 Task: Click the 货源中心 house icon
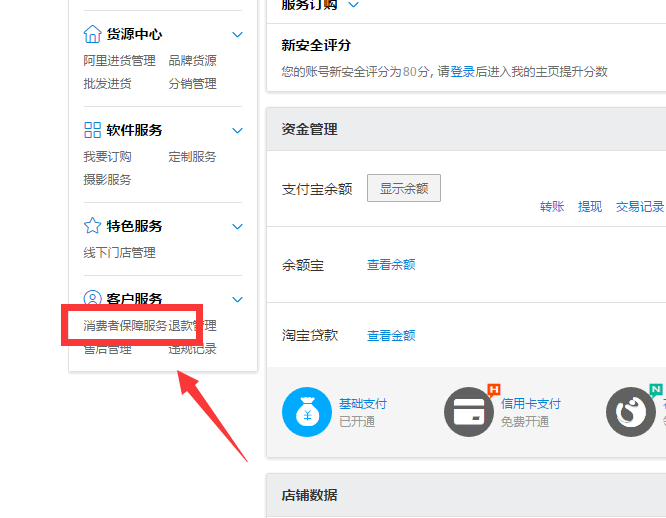pos(92,34)
